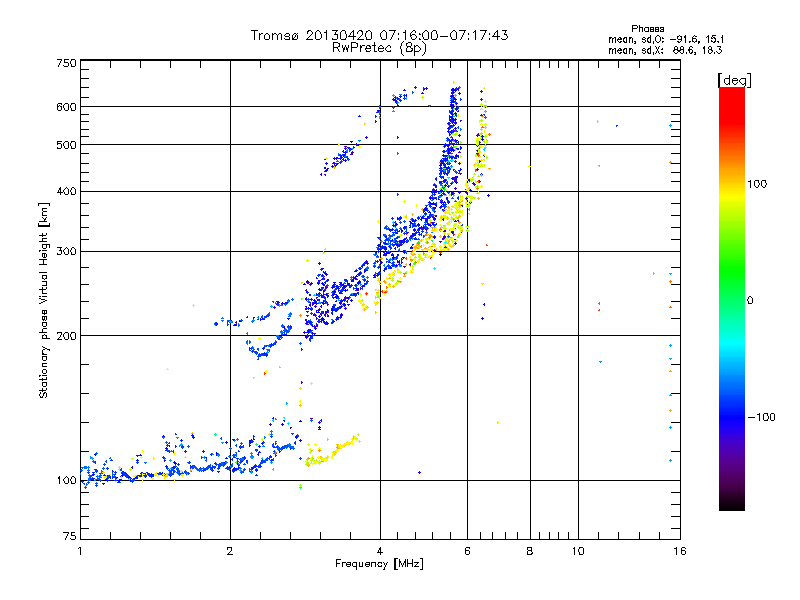
Task: Click the y-axis tick label '200'
Action: (66, 336)
